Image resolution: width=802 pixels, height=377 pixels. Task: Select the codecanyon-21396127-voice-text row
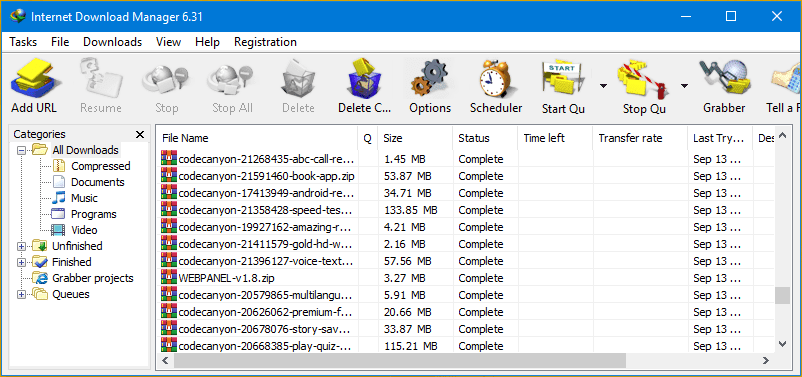[465, 261]
